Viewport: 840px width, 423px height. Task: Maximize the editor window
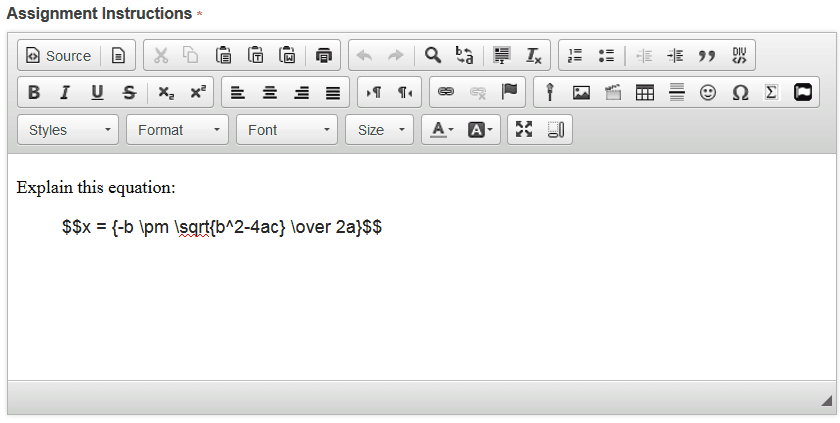pyautogui.click(x=524, y=130)
